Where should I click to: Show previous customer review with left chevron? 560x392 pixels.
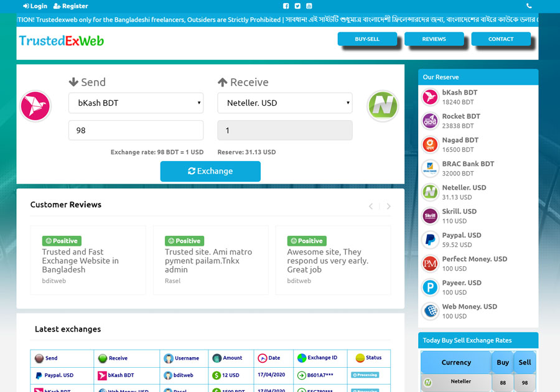pyautogui.click(x=371, y=206)
